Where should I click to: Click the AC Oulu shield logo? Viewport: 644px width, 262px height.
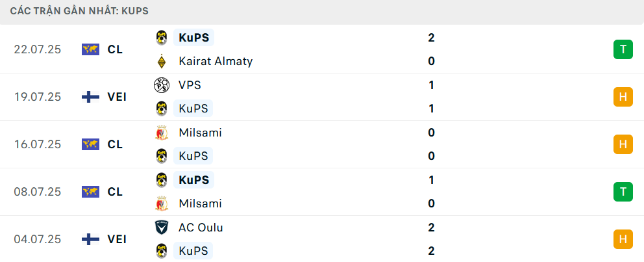click(162, 228)
